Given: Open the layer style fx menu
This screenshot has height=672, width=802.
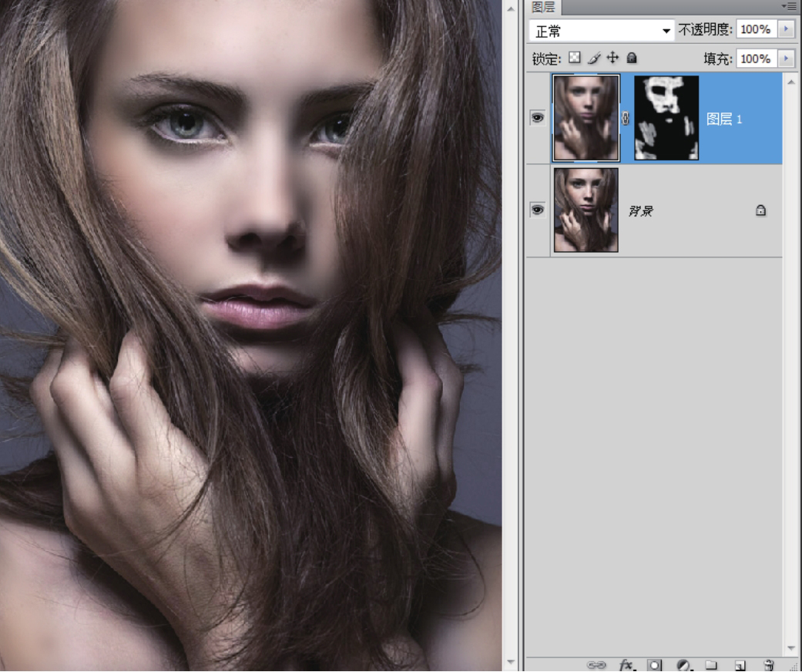Looking at the screenshot, I should [x=626, y=664].
